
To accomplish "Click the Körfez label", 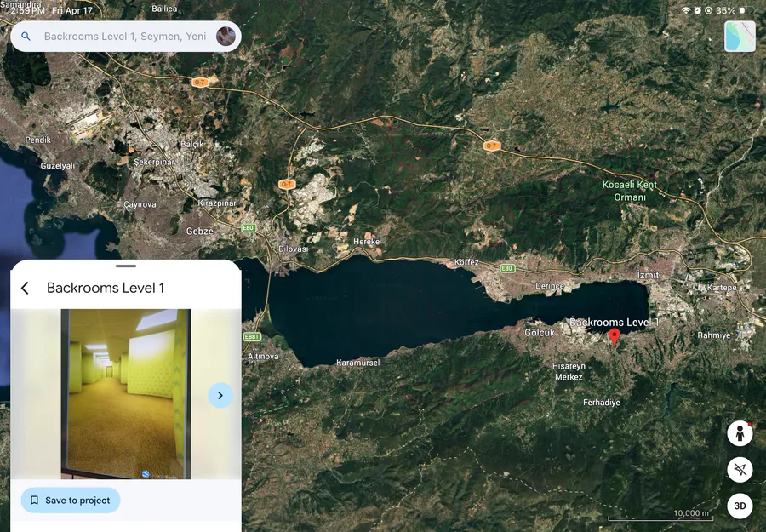I will [466, 262].
